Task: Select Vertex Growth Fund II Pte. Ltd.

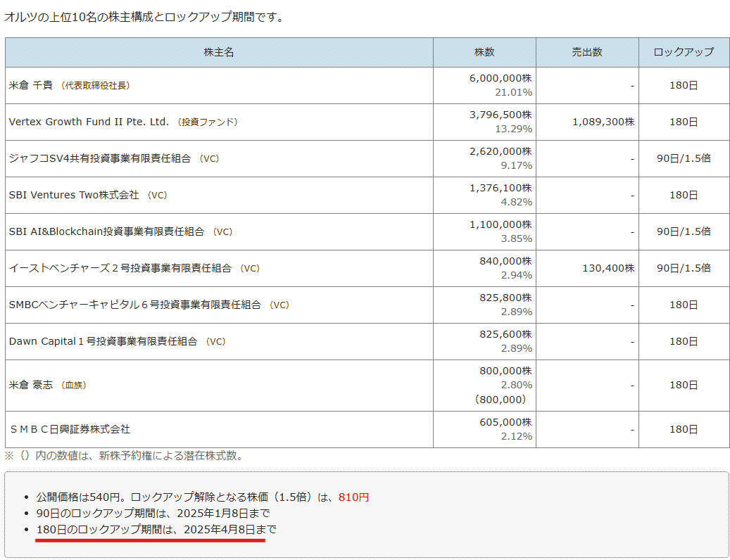Action: coord(89,122)
